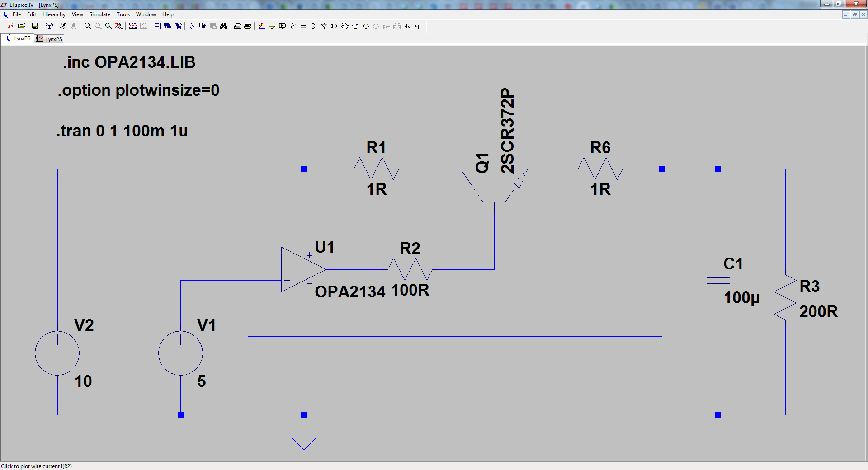Viewport: 868px width, 470px height.
Task: Click the Q1 transistor symbol
Action: point(494,185)
